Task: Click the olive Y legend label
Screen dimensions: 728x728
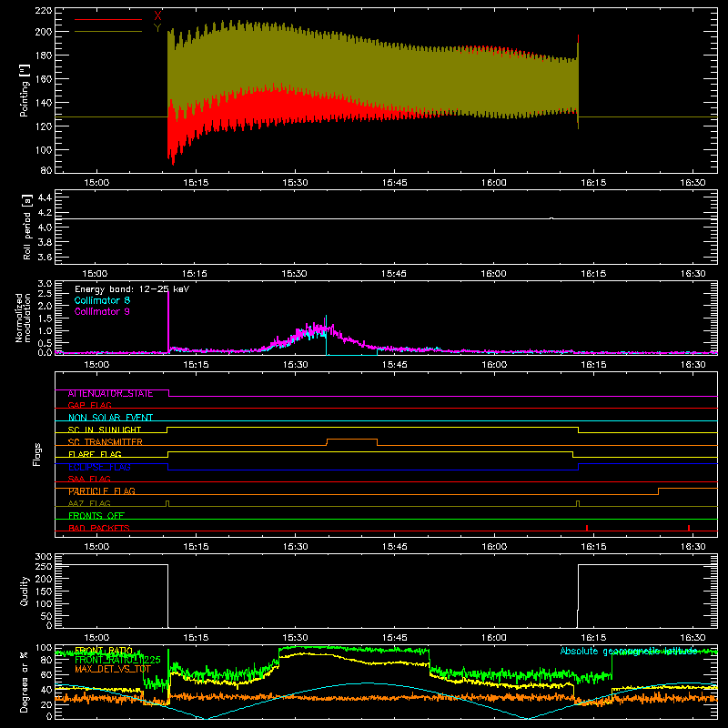Action: (x=157, y=28)
